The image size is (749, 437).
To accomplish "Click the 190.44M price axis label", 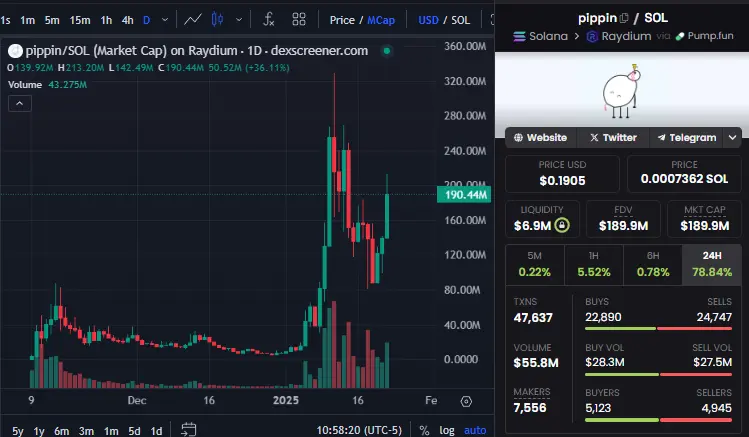I will pyautogui.click(x=464, y=195).
